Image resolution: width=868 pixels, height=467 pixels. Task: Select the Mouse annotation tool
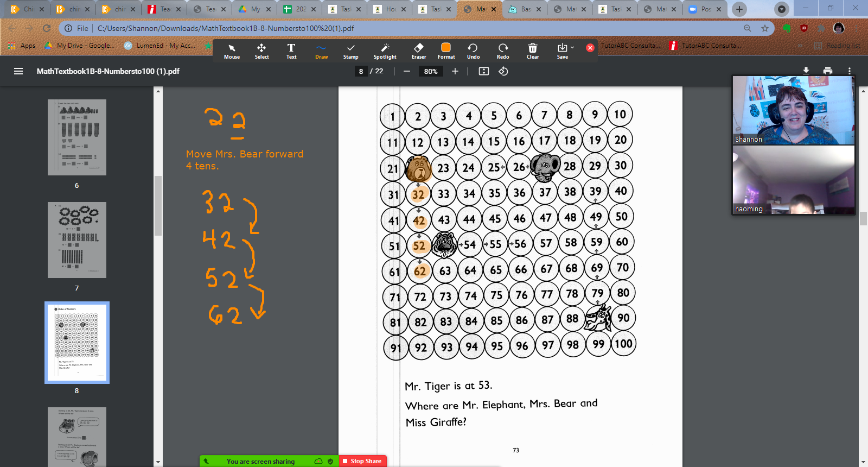[232, 51]
